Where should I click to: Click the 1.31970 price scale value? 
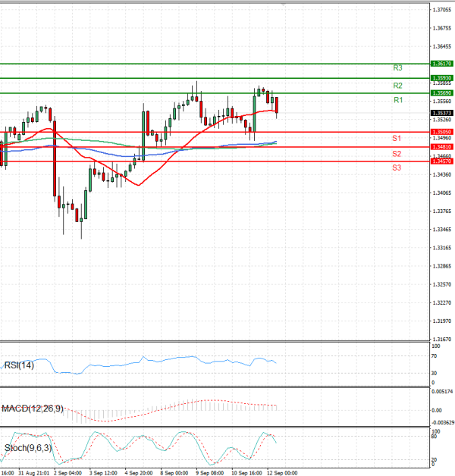(x=442, y=321)
